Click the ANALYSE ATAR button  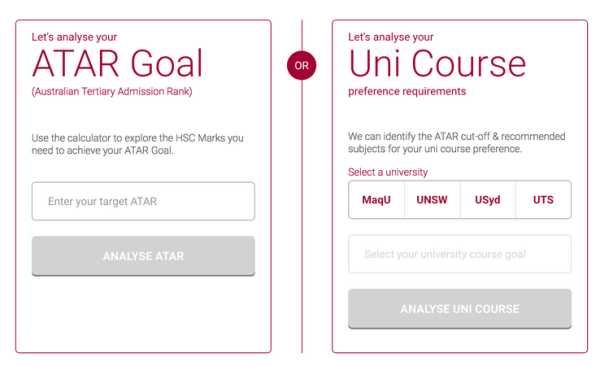click(x=143, y=256)
